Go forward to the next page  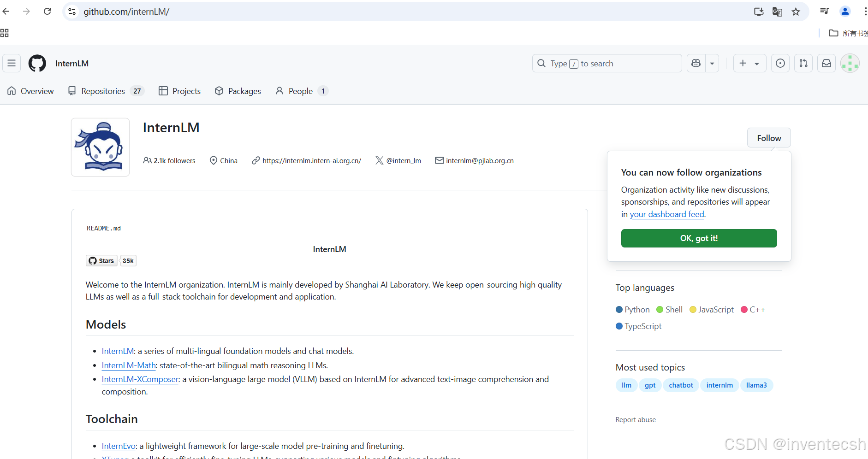coord(26,12)
